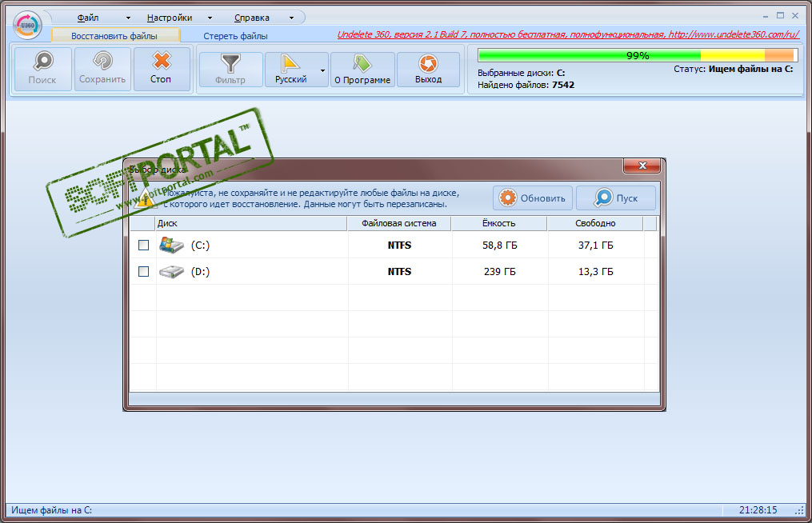812x523 pixels.
Task: Open О Программе about dialog
Action: [362, 69]
